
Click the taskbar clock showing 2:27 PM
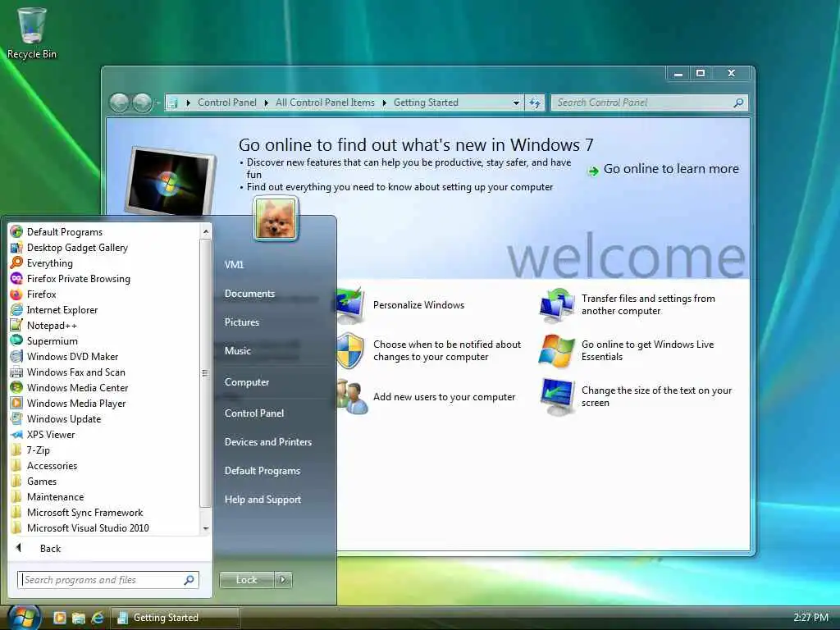810,618
